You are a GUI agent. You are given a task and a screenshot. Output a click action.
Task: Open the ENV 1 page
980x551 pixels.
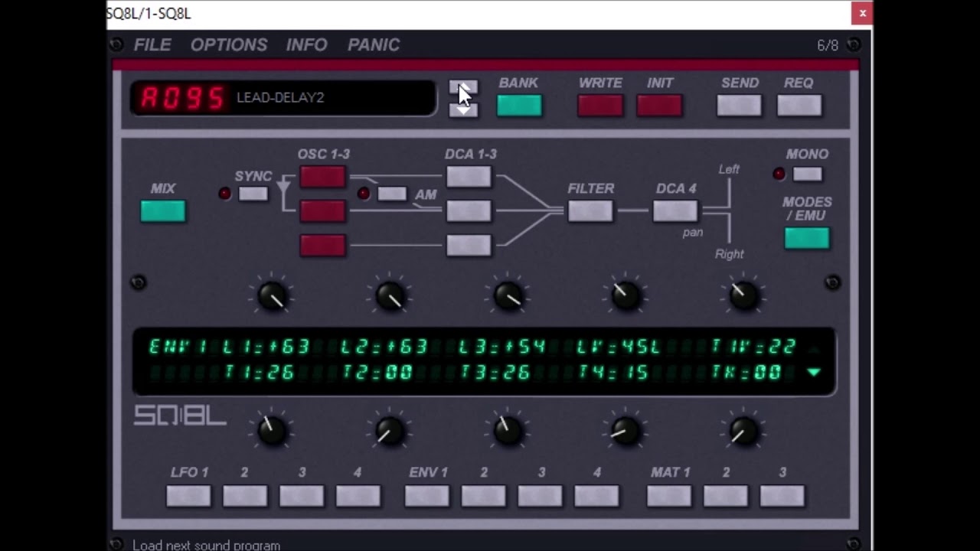(x=427, y=496)
